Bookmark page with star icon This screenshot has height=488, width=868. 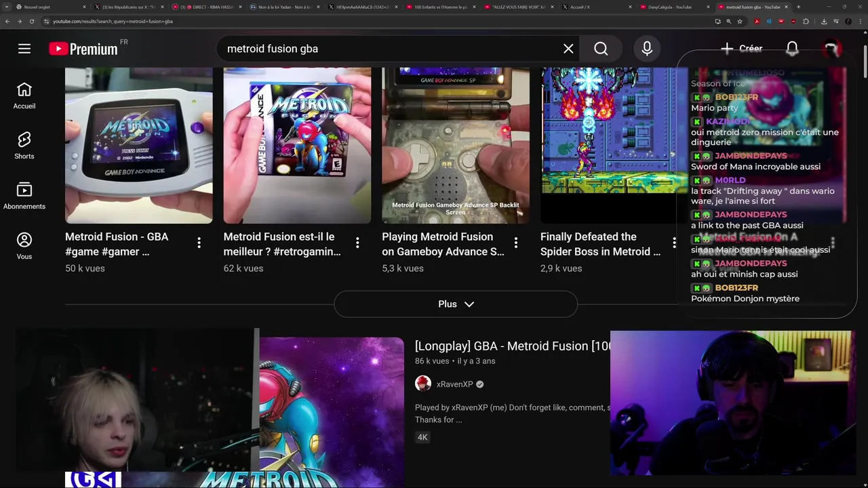(740, 21)
